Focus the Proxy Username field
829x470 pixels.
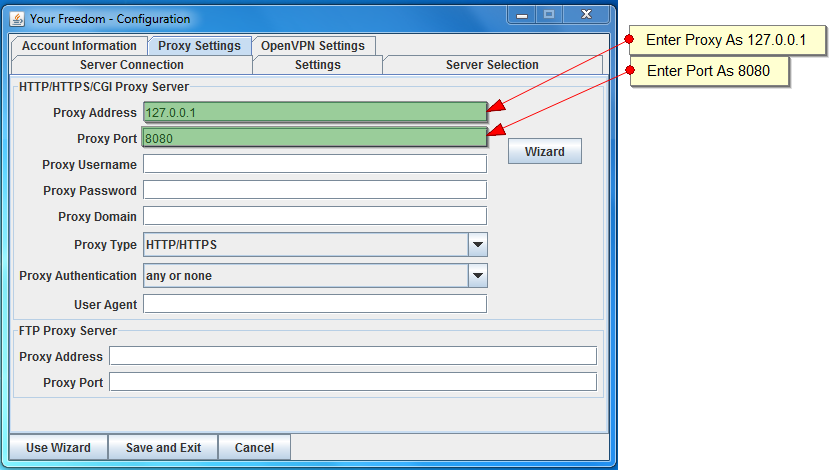click(315, 164)
